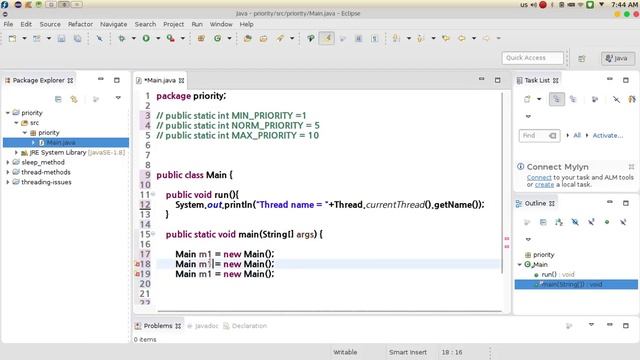This screenshot has height=360, width=640.
Task: Select the *Main.java editor tab
Action: [x=160, y=80]
